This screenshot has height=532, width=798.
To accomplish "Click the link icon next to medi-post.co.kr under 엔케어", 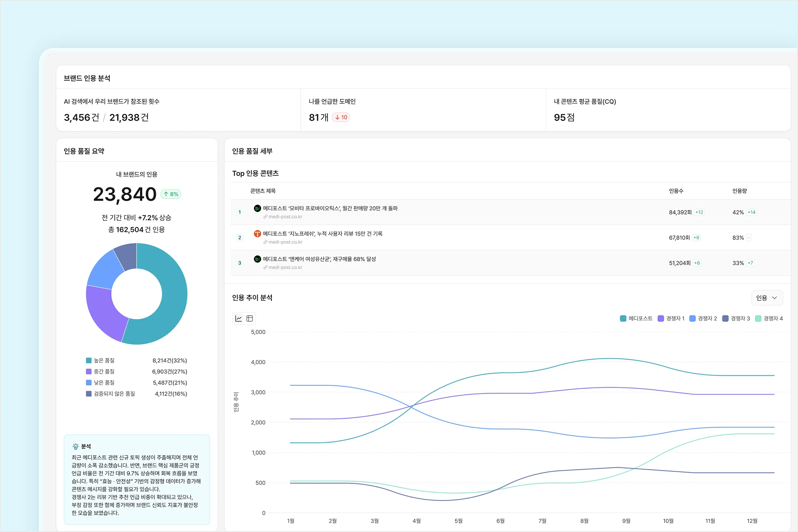I will pyautogui.click(x=265, y=267).
